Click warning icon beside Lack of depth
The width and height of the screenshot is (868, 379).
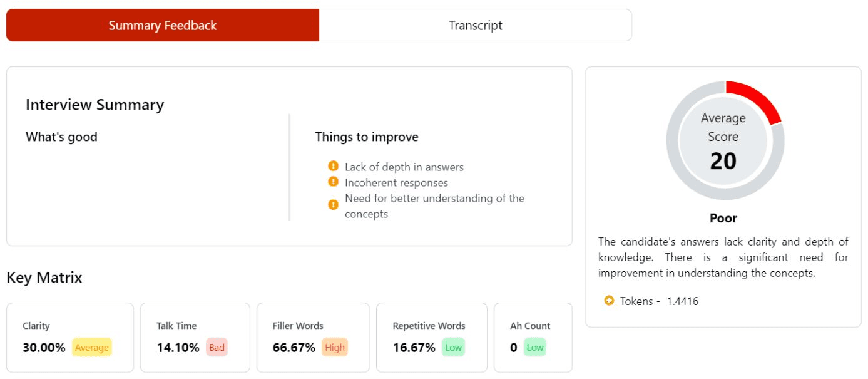click(333, 167)
